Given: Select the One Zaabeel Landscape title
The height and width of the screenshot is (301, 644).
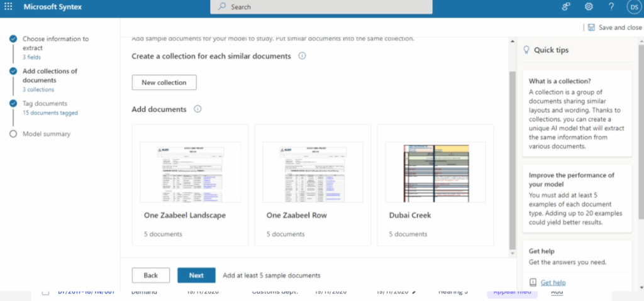Looking at the screenshot, I should point(185,215).
